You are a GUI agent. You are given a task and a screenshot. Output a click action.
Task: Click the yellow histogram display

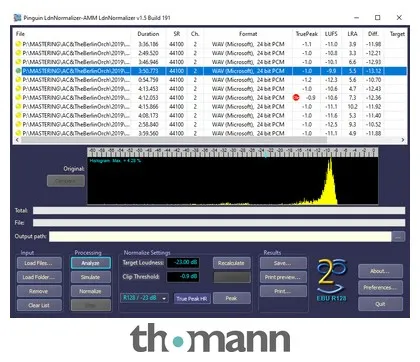(233, 180)
